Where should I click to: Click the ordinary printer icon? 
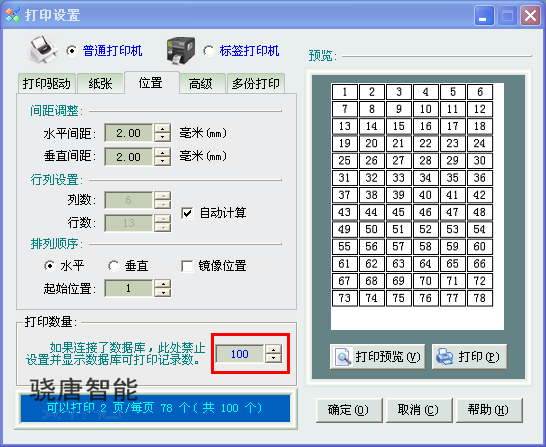pos(43,50)
